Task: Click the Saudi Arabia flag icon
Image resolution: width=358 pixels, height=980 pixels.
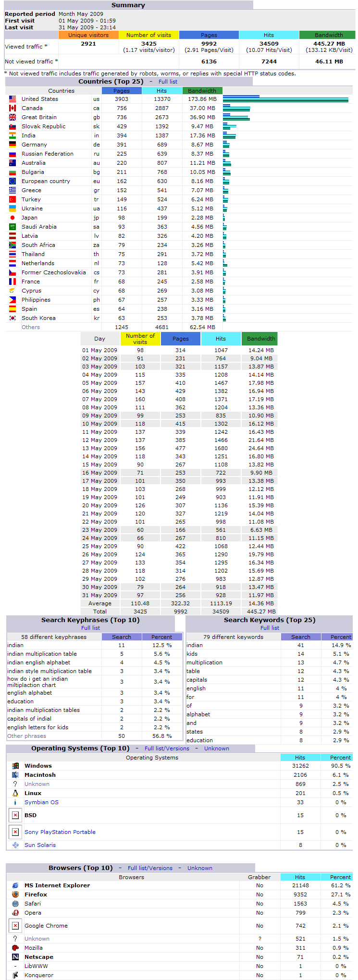Action: coord(12,227)
